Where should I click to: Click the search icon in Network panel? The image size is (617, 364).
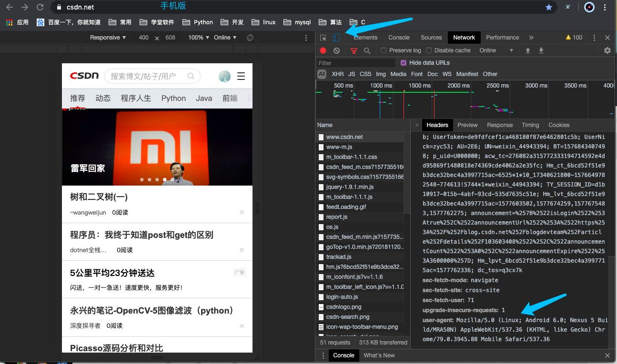click(x=367, y=50)
